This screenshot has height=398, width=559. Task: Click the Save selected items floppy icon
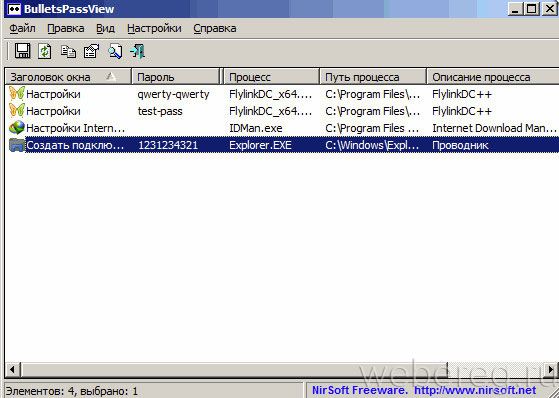click(x=22, y=51)
